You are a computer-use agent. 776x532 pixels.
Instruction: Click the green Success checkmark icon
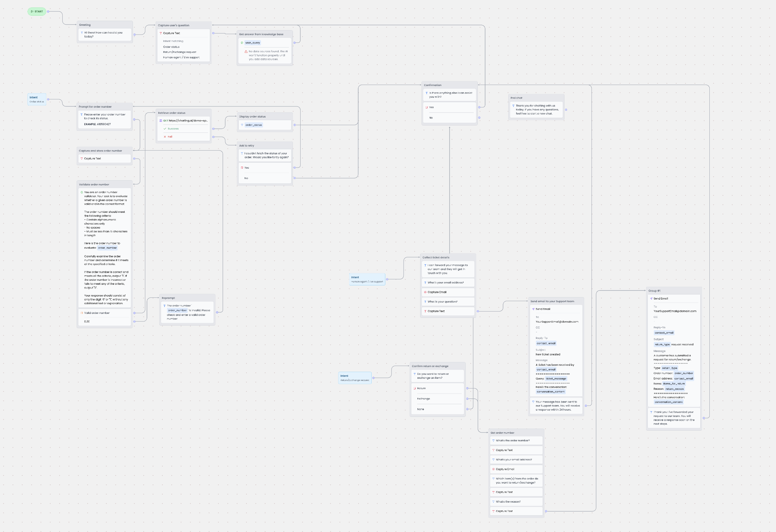pyautogui.click(x=165, y=129)
